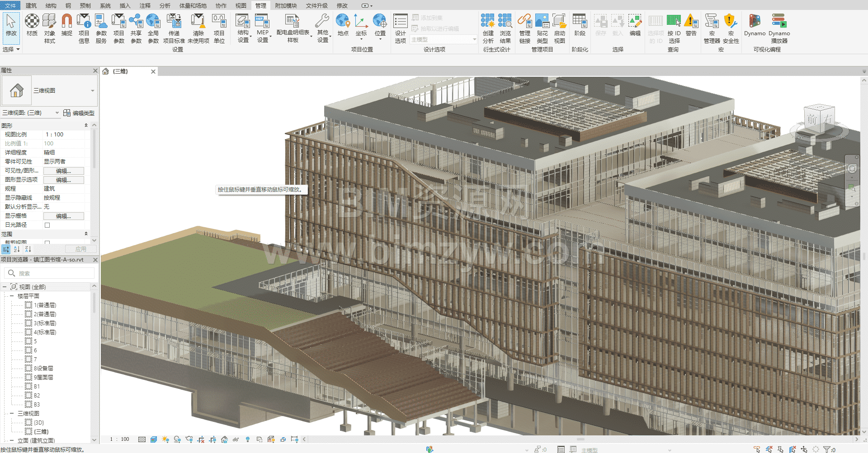Switch to the 建筑 ribbon tab

pyautogui.click(x=31, y=5)
